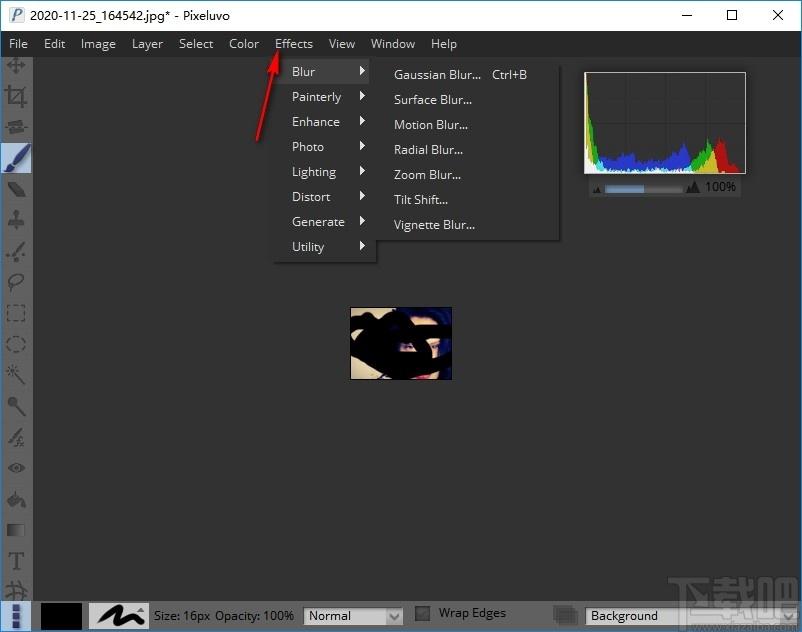Click the 100% zoom value
This screenshot has width=802, height=632.
720,187
